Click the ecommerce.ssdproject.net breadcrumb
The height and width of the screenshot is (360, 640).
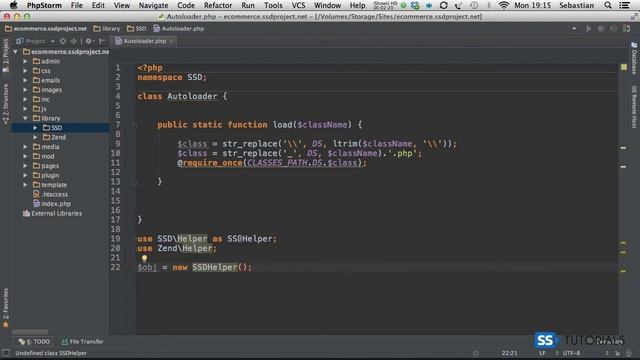pos(46,29)
